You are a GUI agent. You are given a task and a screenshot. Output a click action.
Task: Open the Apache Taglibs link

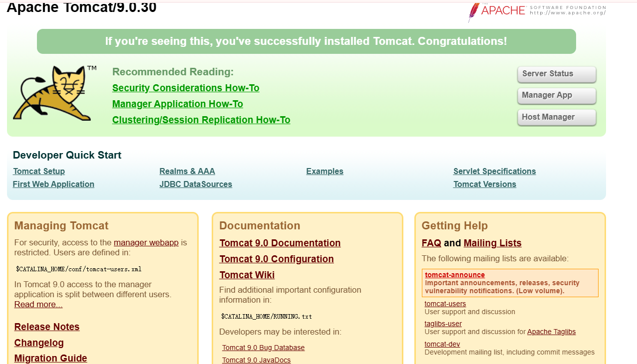tap(552, 332)
